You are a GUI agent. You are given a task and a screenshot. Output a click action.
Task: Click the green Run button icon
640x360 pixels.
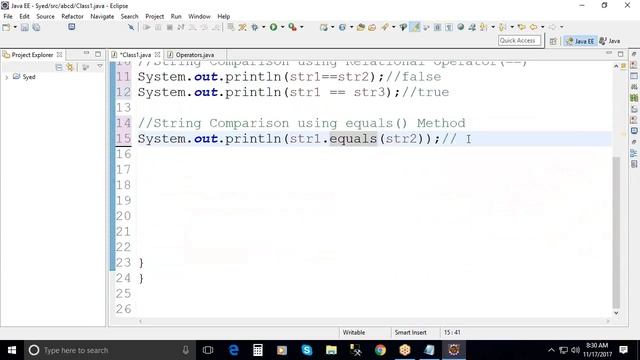pos(273,27)
